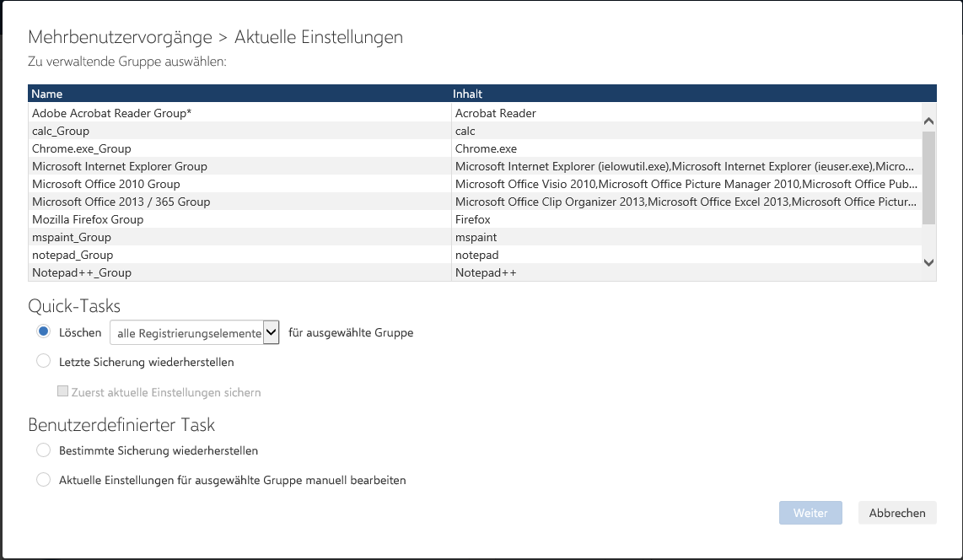Check Zuerst aktuelle Einstellungen sichern checkbox
The height and width of the screenshot is (560, 963).
pyautogui.click(x=62, y=391)
